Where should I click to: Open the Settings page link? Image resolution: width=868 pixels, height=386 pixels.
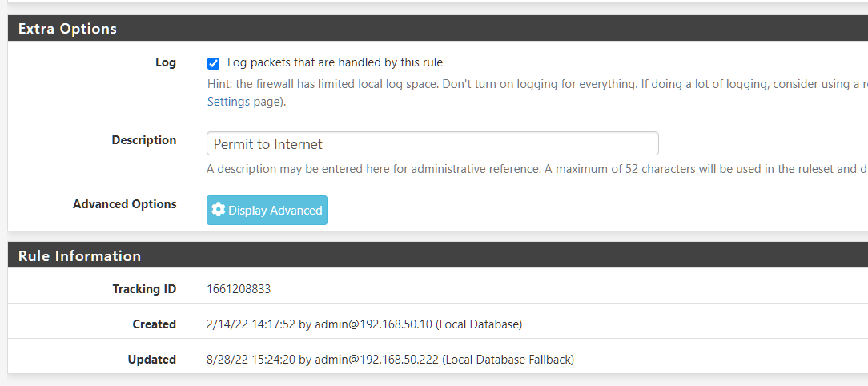[x=229, y=103]
